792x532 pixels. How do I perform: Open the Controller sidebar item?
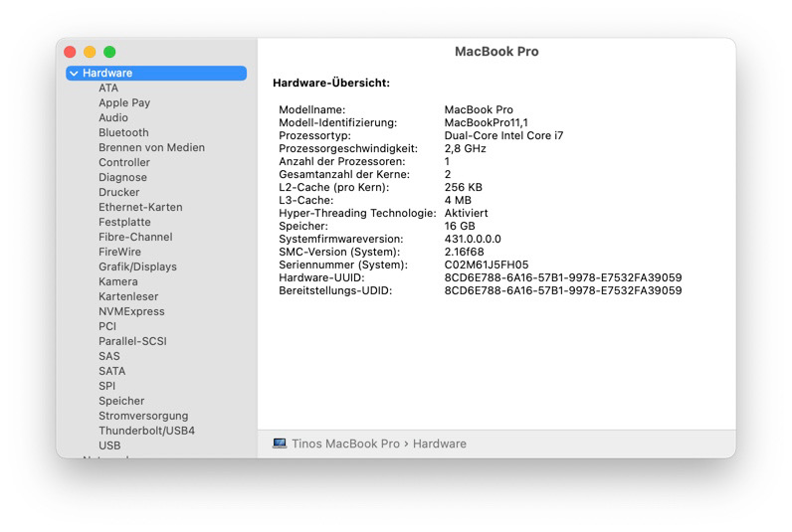(124, 162)
